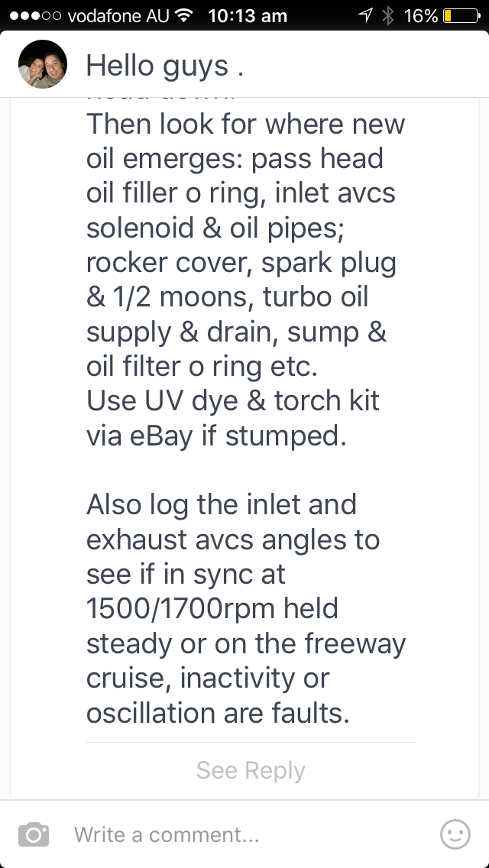Tap the "rocker cover, spark plug" line
489x868 pixels.
(x=241, y=262)
